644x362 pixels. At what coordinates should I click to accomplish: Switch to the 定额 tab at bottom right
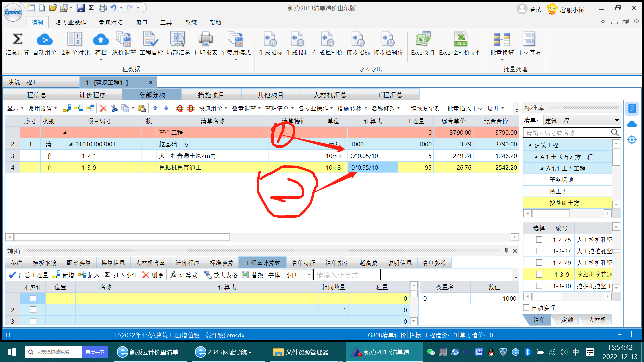coord(567,320)
